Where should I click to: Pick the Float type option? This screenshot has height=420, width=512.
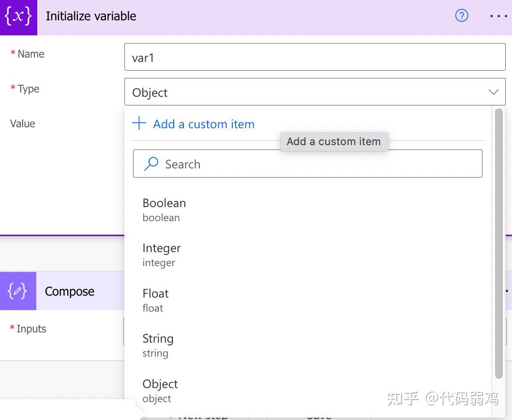[x=155, y=300]
